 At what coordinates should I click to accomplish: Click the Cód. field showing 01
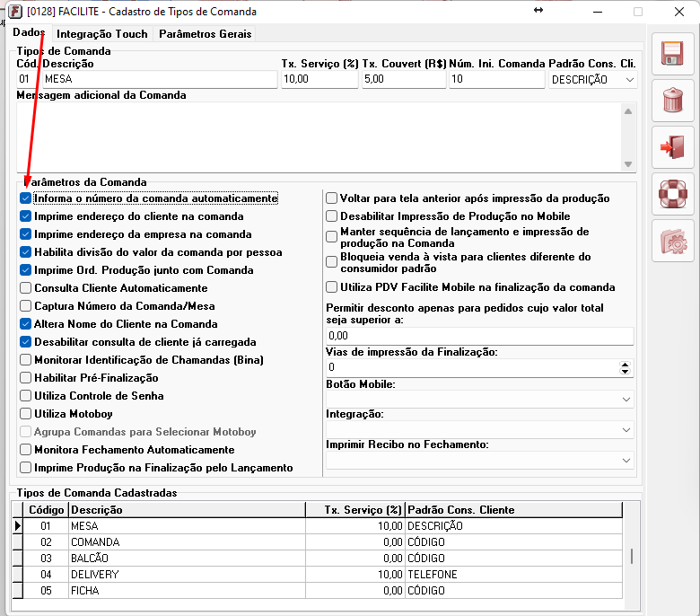coord(28,80)
